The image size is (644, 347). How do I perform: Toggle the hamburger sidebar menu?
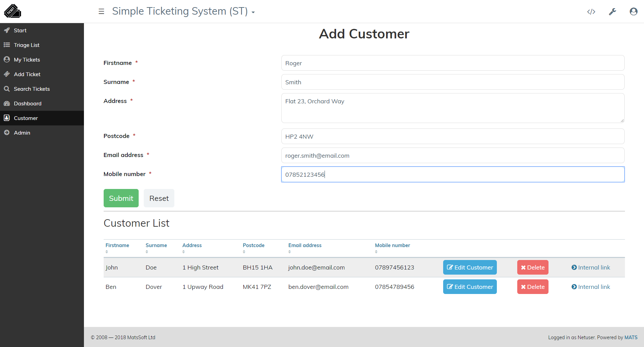tap(101, 11)
